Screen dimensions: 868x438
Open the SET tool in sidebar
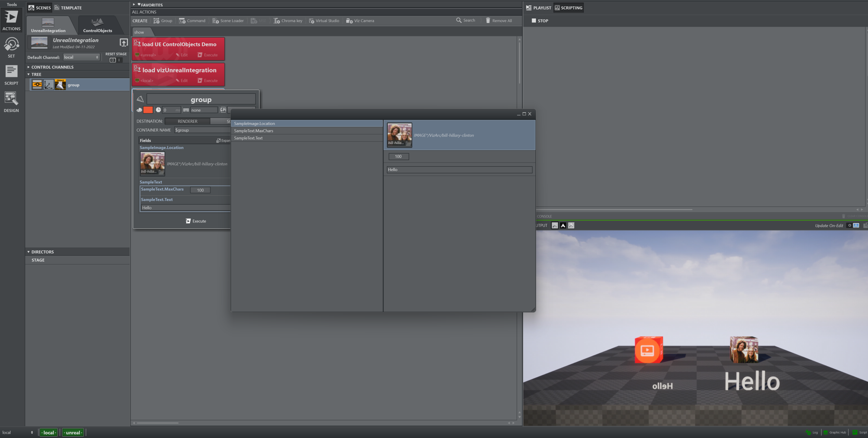click(x=11, y=48)
